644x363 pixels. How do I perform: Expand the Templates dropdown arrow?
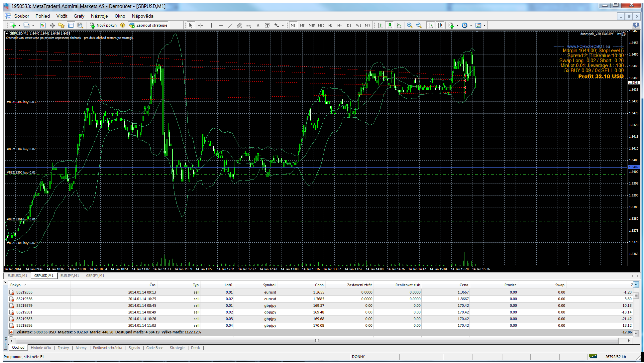484,25
